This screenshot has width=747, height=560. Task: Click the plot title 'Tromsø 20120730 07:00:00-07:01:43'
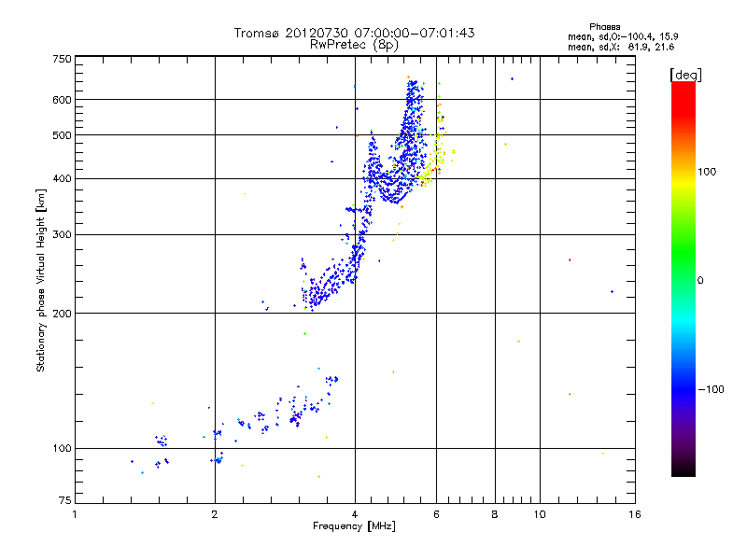click(354, 33)
